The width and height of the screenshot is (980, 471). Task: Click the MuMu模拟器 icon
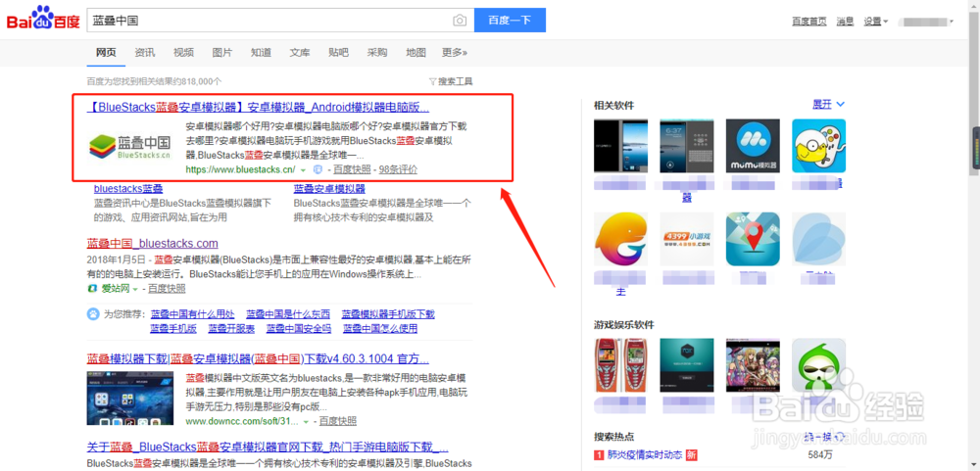tap(753, 146)
